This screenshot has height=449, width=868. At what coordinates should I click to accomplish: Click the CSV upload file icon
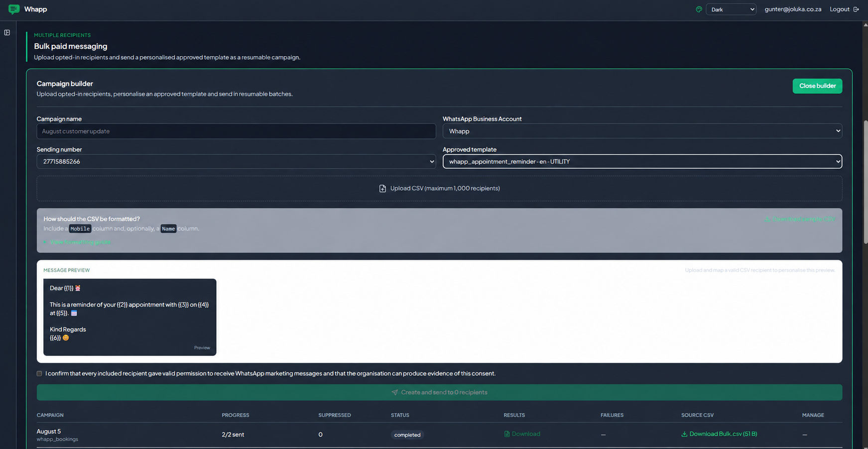(382, 189)
